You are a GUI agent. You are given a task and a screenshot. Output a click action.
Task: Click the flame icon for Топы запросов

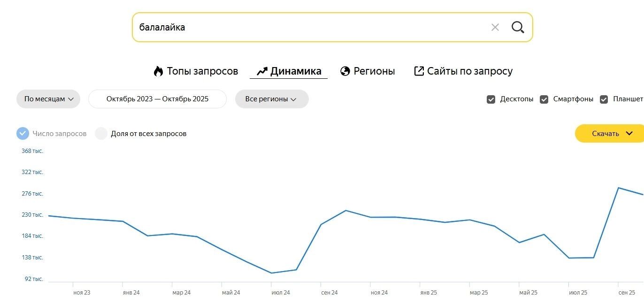tap(158, 71)
